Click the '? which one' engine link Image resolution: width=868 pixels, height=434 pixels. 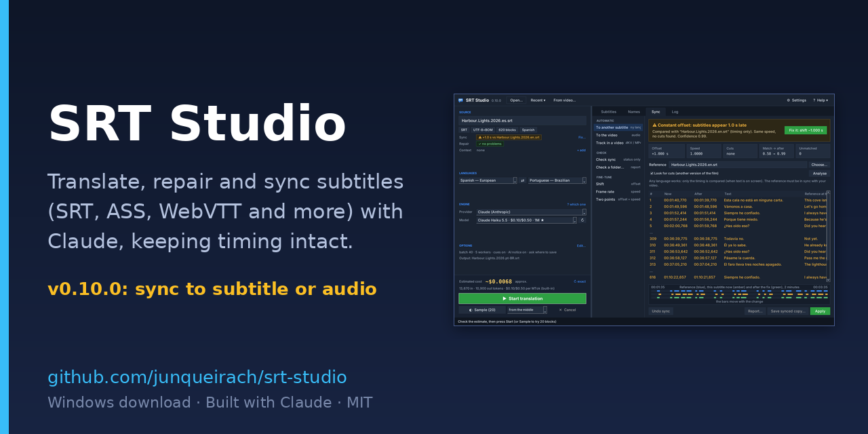pyautogui.click(x=576, y=204)
